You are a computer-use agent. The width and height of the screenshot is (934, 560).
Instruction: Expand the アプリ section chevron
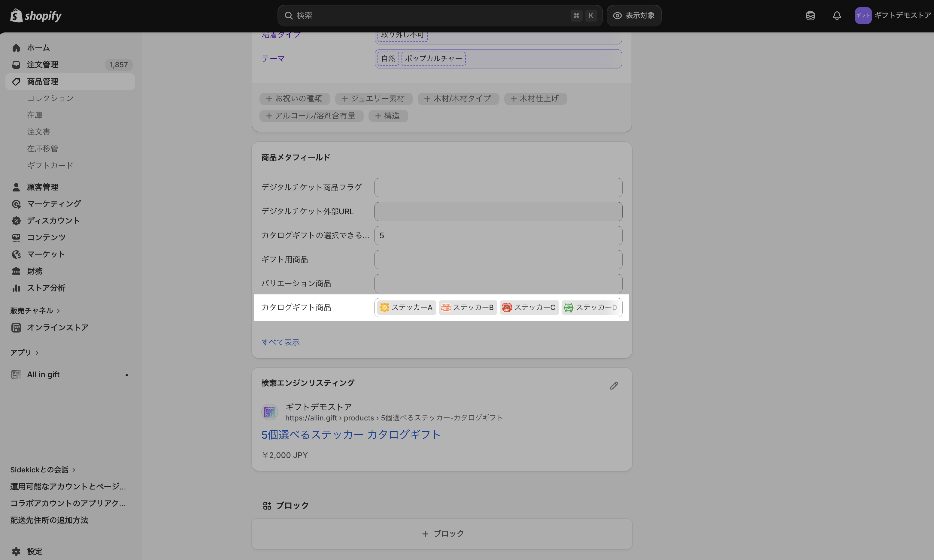(x=37, y=353)
